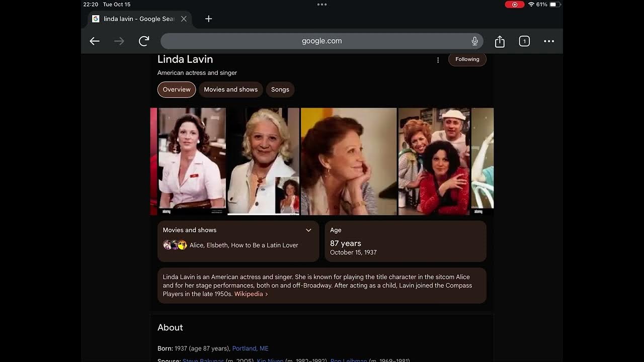Open the Wikipedia link
This screenshot has height=362, width=644.
[x=251, y=294]
